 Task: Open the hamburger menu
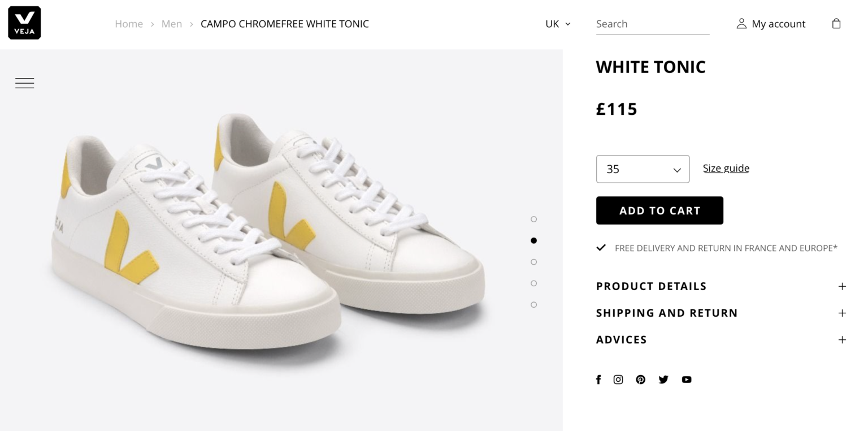coord(25,83)
